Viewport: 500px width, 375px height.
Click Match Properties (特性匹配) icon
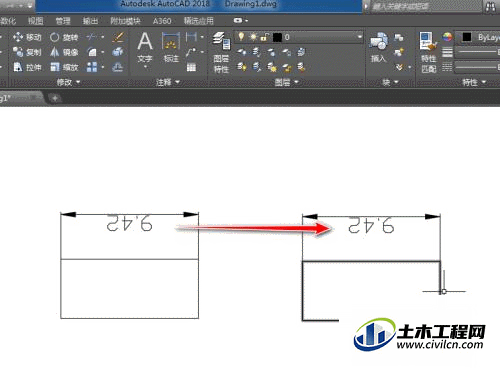click(x=428, y=52)
